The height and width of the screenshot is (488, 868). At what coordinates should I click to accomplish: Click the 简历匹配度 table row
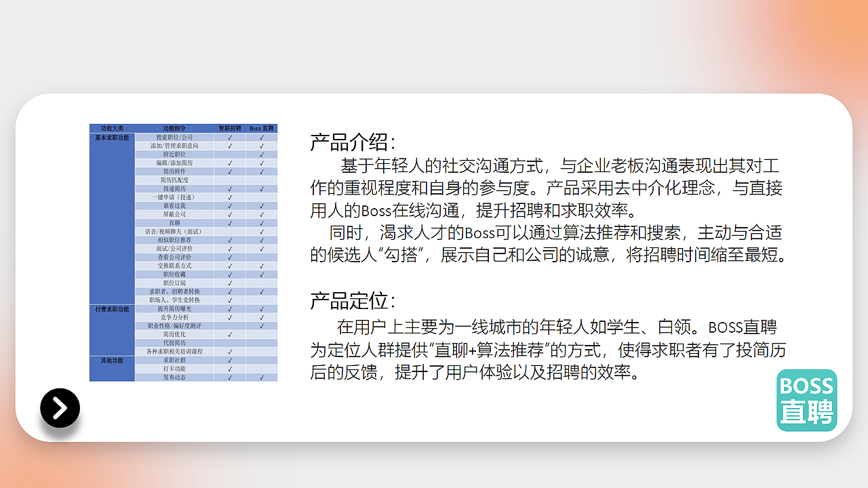206,180
